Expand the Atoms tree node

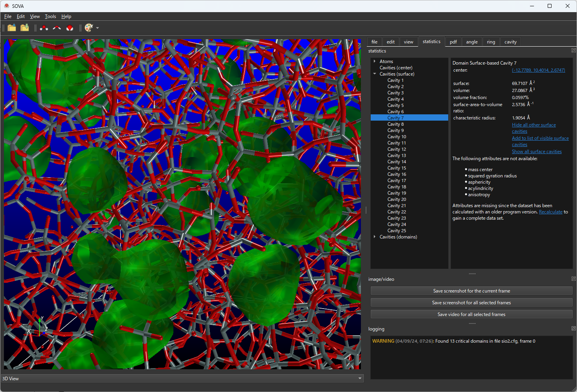tap(375, 61)
